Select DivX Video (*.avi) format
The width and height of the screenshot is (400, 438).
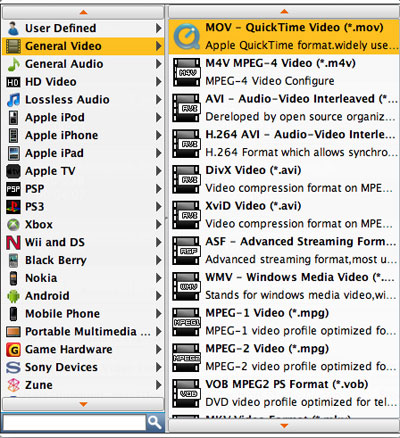click(x=284, y=179)
